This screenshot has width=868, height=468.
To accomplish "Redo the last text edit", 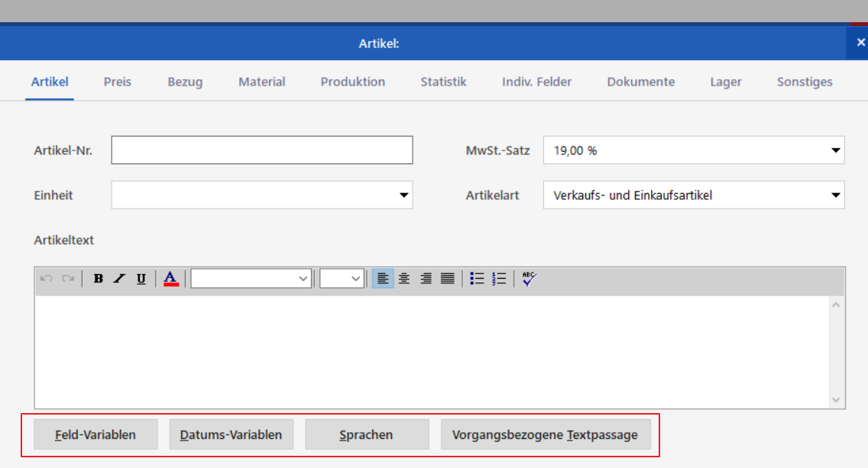I will pyautogui.click(x=68, y=278).
